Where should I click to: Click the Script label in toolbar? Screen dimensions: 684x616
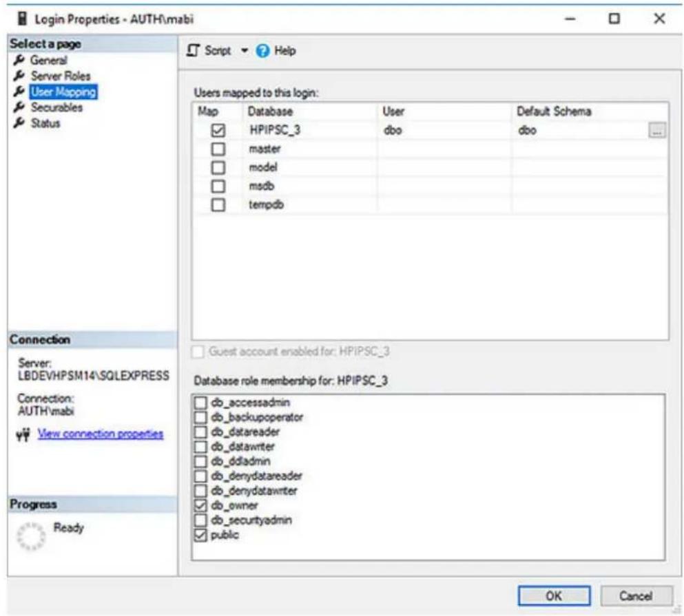click(x=218, y=50)
